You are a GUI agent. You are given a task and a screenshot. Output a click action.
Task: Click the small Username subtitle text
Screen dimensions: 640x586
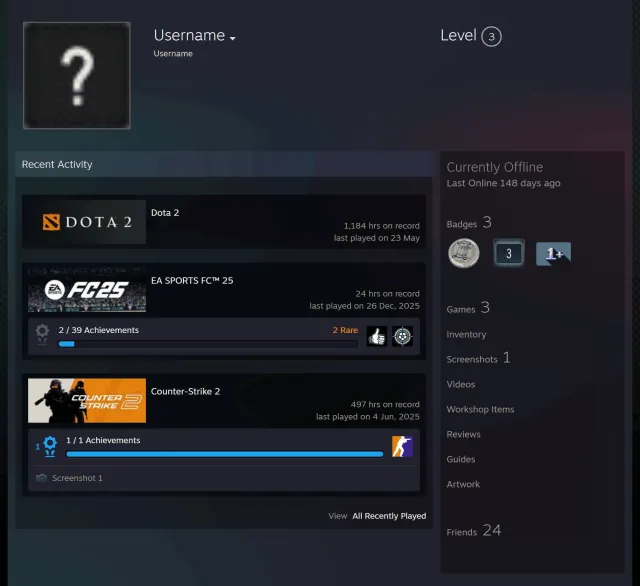[x=173, y=53]
